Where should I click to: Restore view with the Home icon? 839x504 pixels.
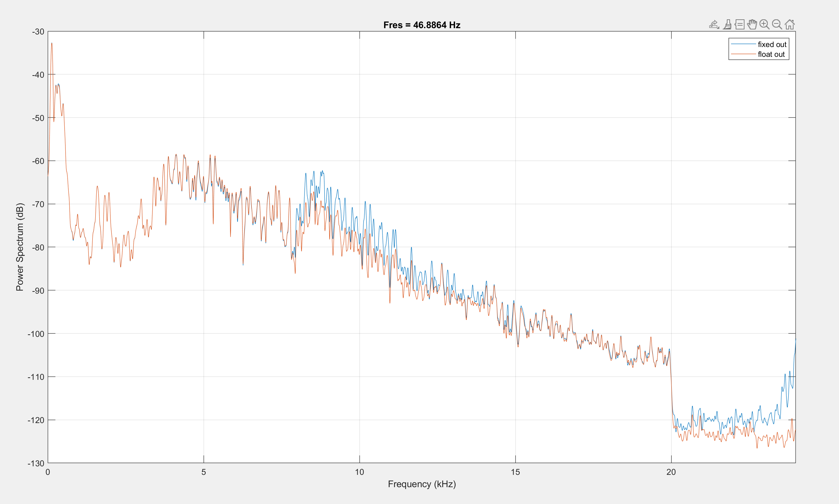tap(790, 24)
